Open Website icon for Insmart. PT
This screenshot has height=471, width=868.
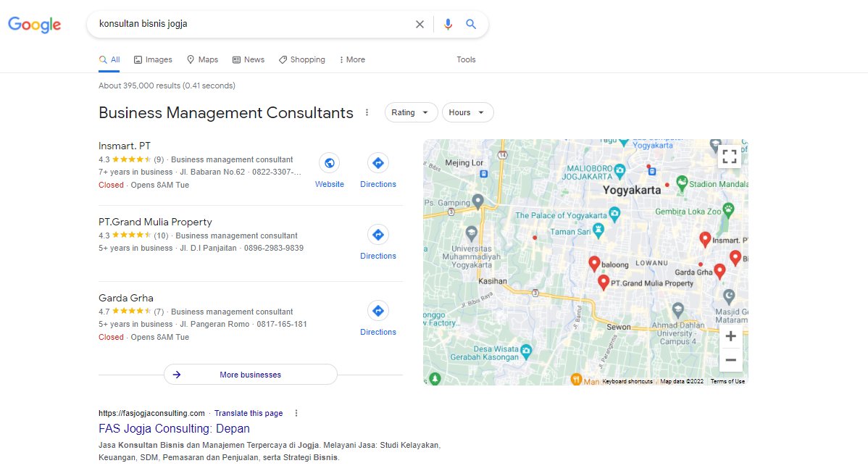pyautogui.click(x=330, y=163)
